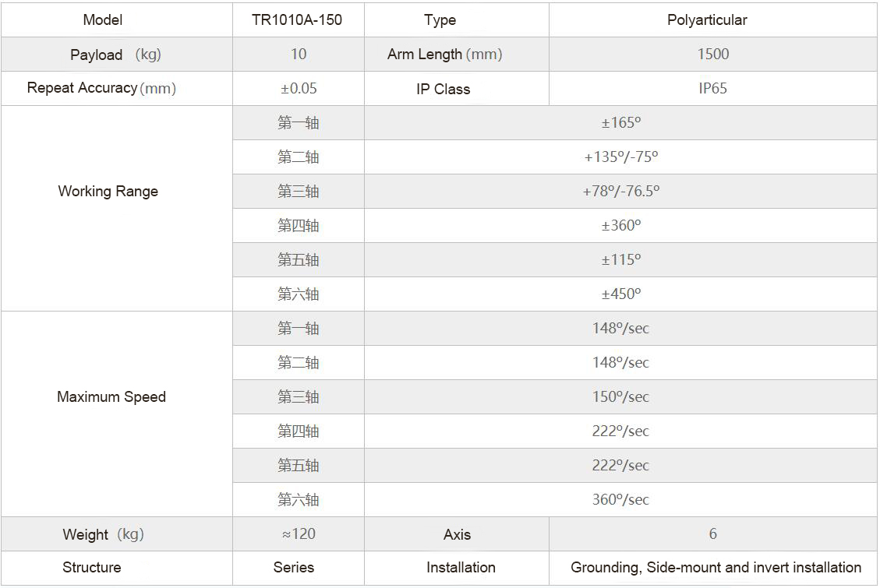
Task: Select the Arm Length value 1500
Action: (x=712, y=55)
